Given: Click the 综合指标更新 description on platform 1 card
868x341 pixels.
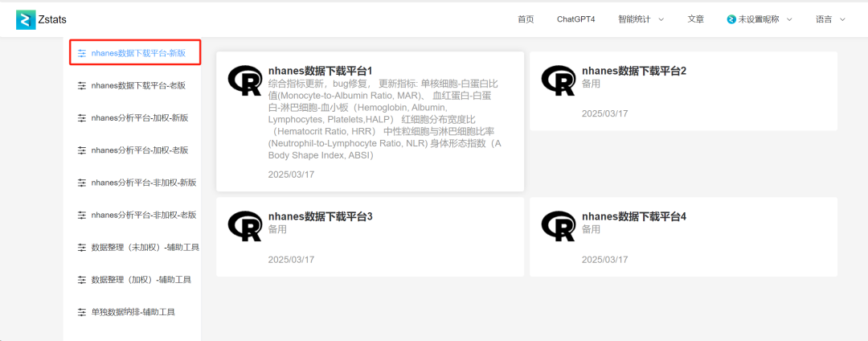Looking at the screenshot, I should coord(385,120).
